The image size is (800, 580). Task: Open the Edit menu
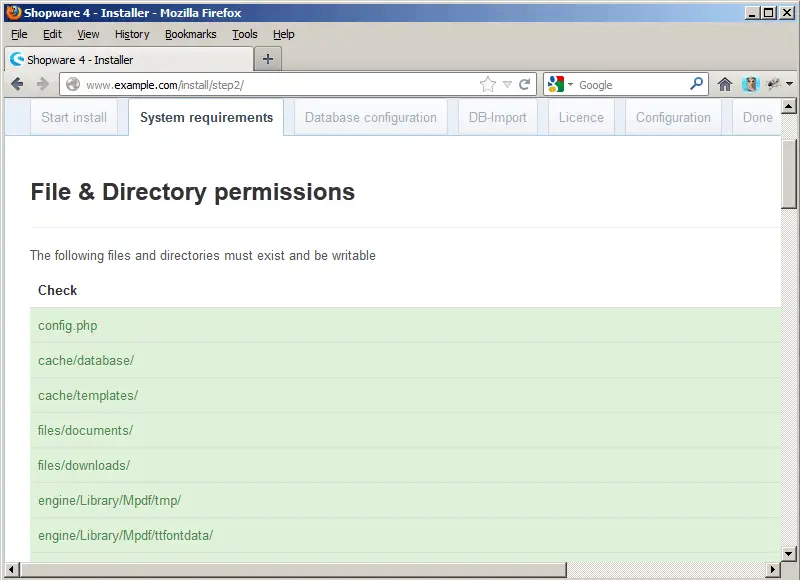[52, 34]
